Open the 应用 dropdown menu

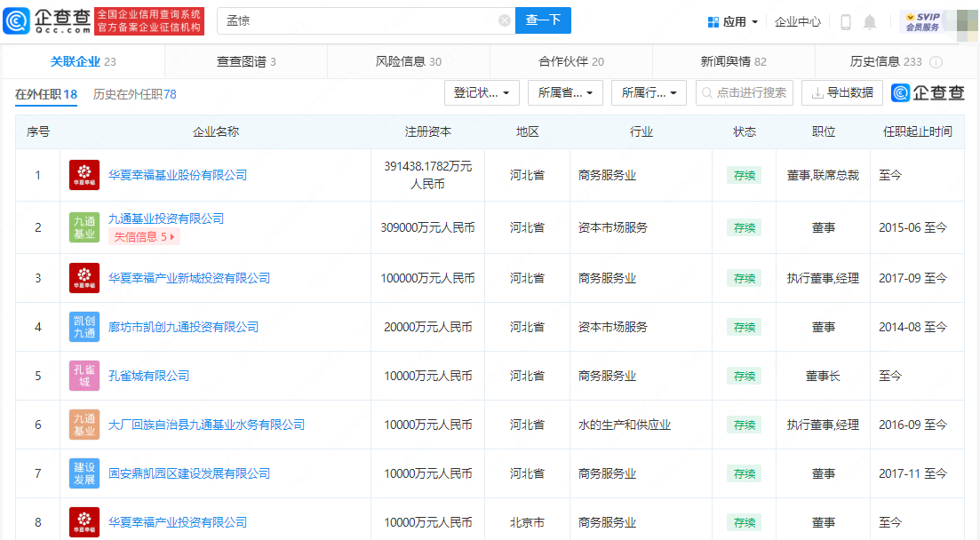733,21
